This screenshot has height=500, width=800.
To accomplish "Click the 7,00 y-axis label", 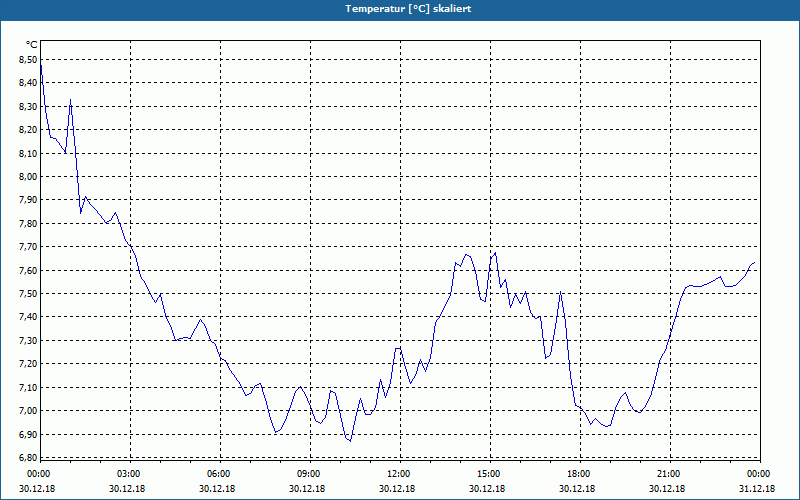I will pos(28,411).
